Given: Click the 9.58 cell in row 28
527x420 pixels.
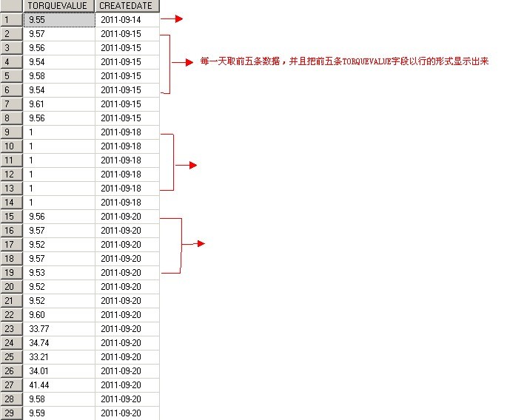Looking at the screenshot, I should click(59, 399).
